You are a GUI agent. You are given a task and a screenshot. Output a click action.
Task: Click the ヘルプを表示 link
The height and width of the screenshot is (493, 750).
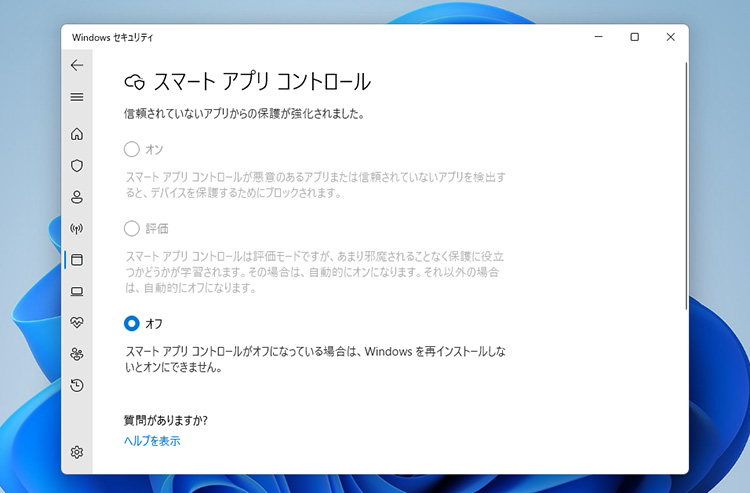pos(152,440)
